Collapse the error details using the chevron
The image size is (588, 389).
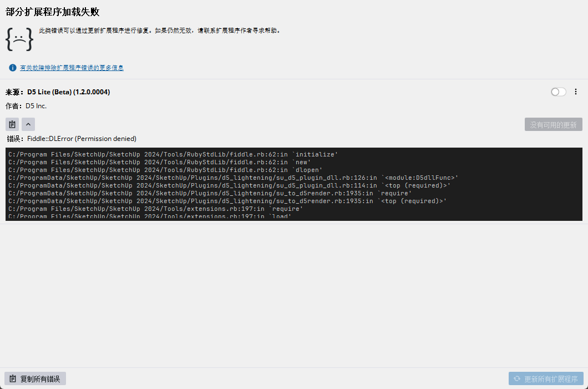pyautogui.click(x=28, y=124)
